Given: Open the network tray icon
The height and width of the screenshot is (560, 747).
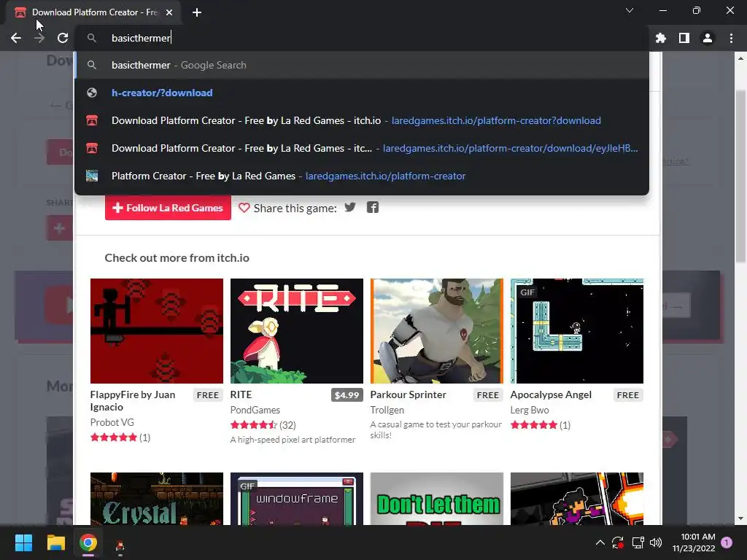Looking at the screenshot, I should (638, 542).
